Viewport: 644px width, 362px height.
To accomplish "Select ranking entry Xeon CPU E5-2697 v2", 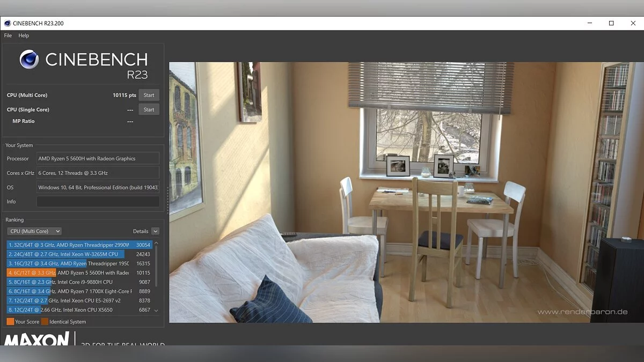I will (x=79, y=300).
